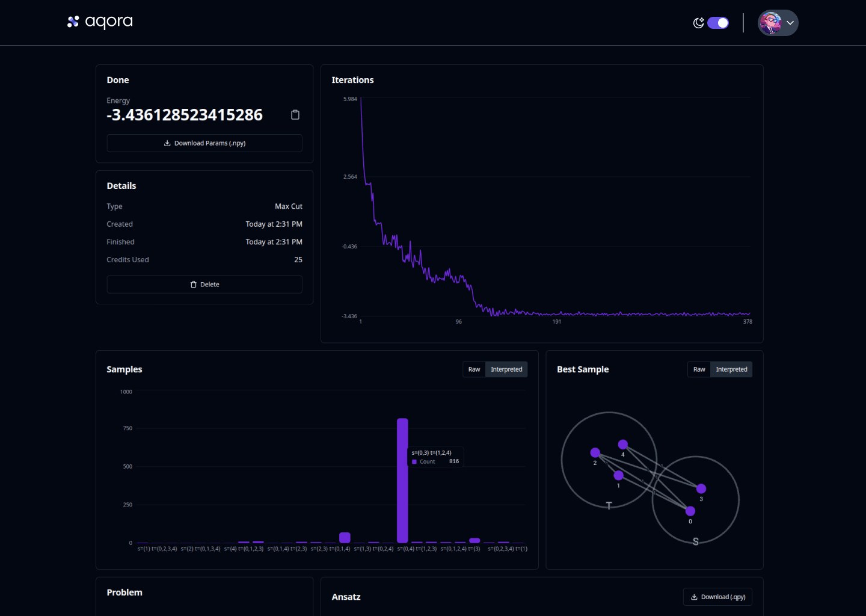Click the aqora logo icon

[x=73, y=22]
